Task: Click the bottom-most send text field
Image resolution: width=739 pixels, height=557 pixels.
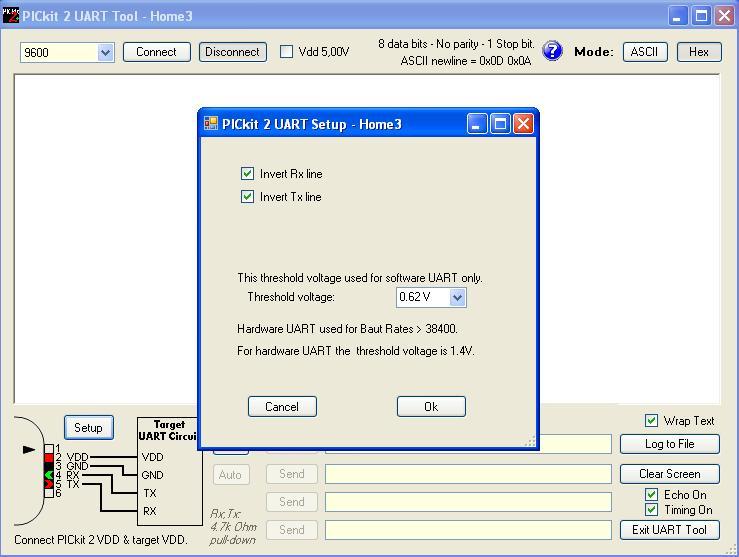Action: pos(468,530)
